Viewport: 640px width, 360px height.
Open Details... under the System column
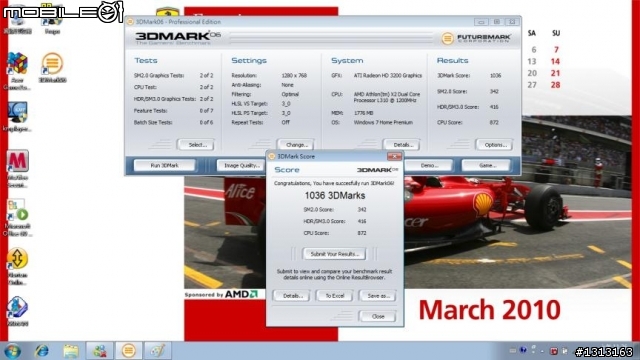tap(401, 145)
